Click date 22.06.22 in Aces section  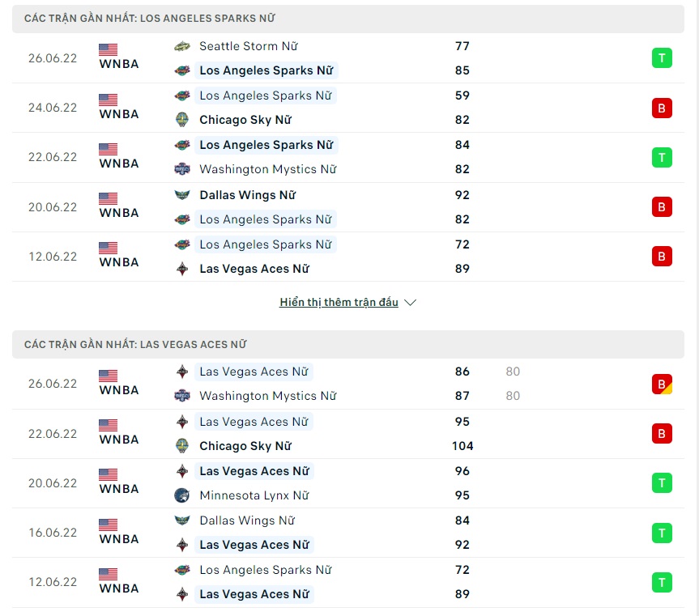(x=53, y=434)
